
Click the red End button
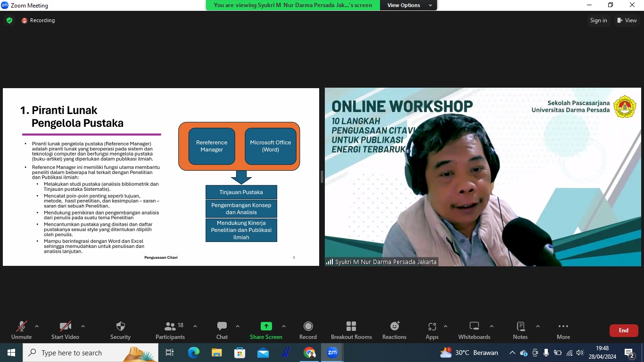coord(624,330)
